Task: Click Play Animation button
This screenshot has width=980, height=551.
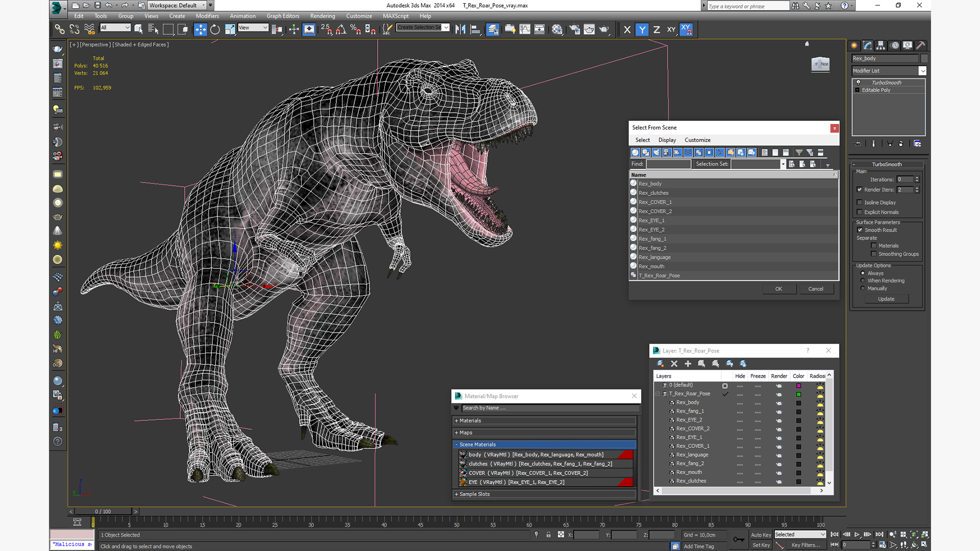Action: [857, 535]
